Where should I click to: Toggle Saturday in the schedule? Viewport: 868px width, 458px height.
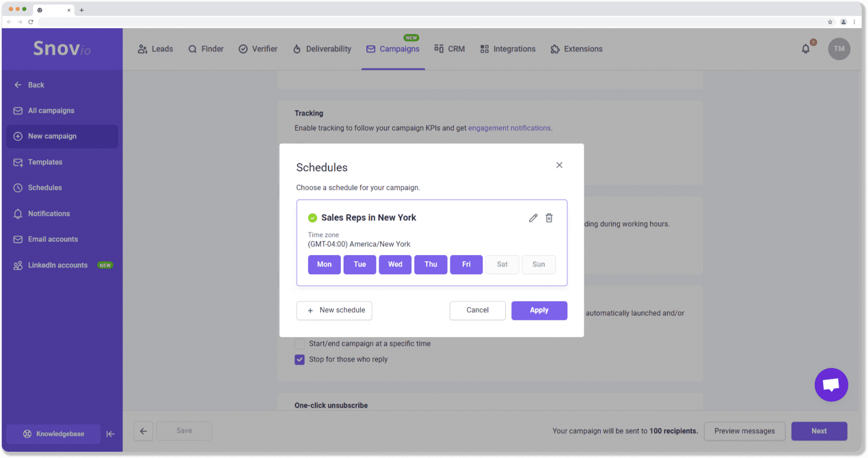coord(502,265)
